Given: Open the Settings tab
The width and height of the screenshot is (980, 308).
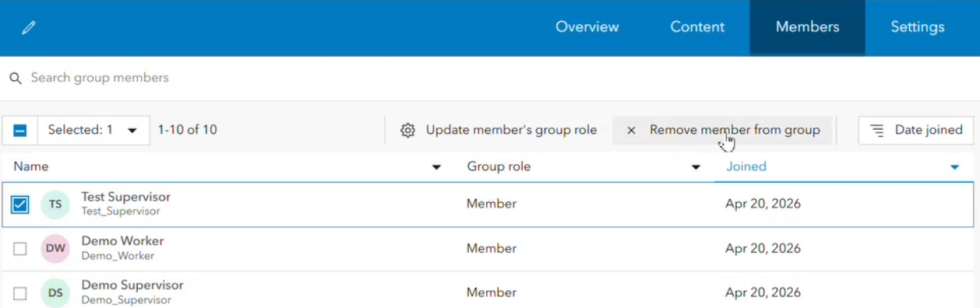Looking at the screenshot, I should [918, 27].
